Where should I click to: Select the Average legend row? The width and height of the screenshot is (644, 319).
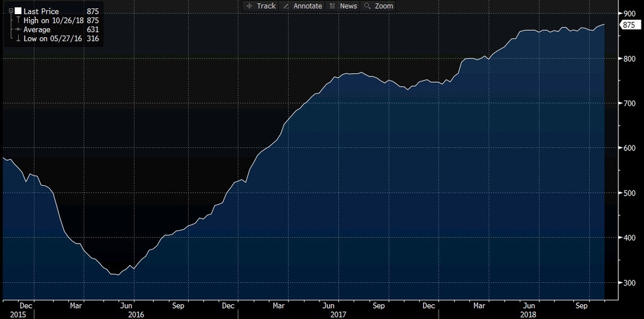(57, 30)
